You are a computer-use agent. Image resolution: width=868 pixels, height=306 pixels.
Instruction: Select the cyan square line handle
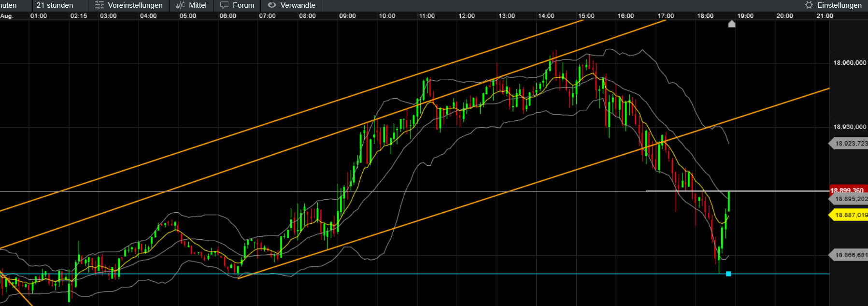click(728, 274)
